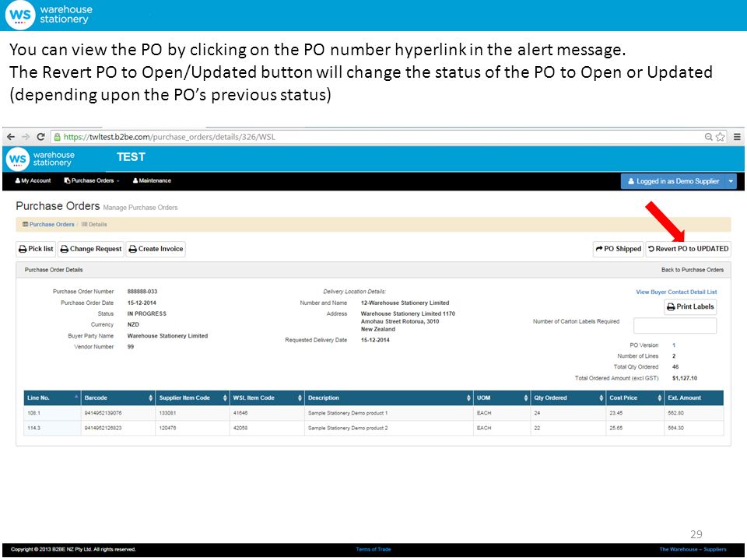Open the Maintenance menu
Image resolution: width=747 pixels, height=560 pixels.
click(152, 180)
